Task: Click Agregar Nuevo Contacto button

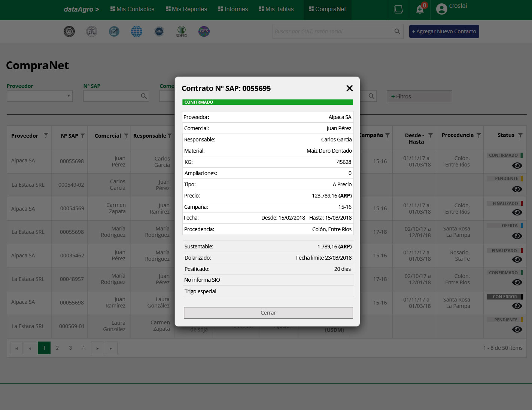Action: pos(444,31)
